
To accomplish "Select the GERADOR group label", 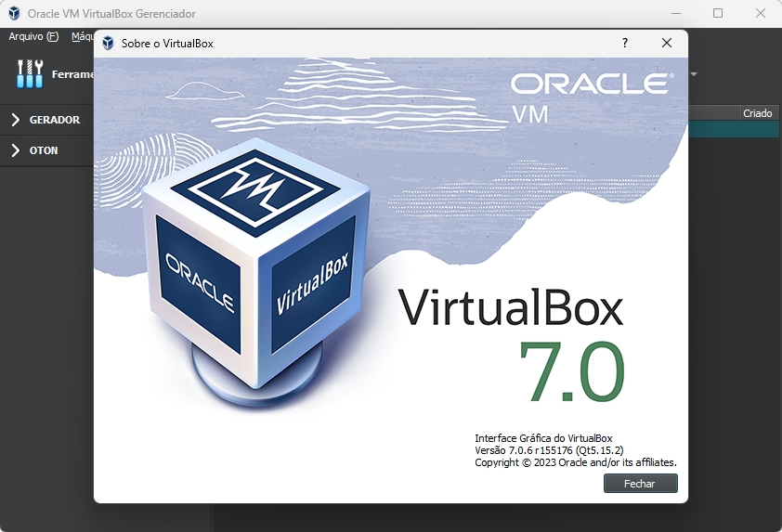I will tap(55, 120).
